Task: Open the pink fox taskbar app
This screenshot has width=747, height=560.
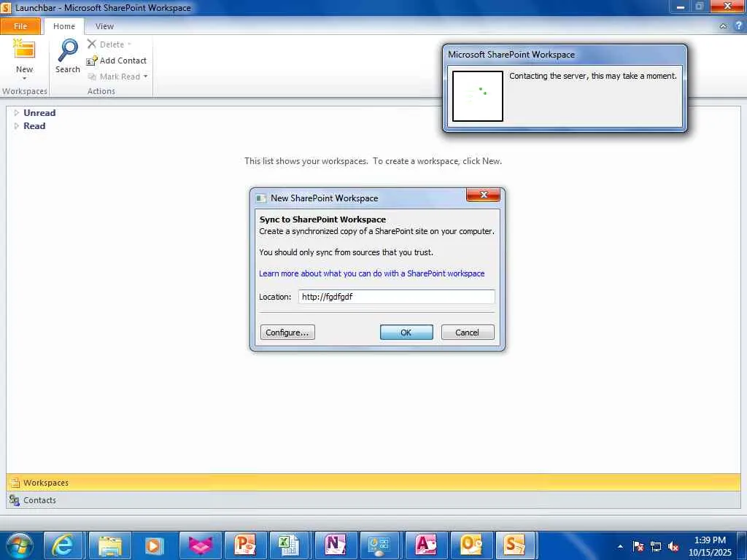Action: [200, 545]
